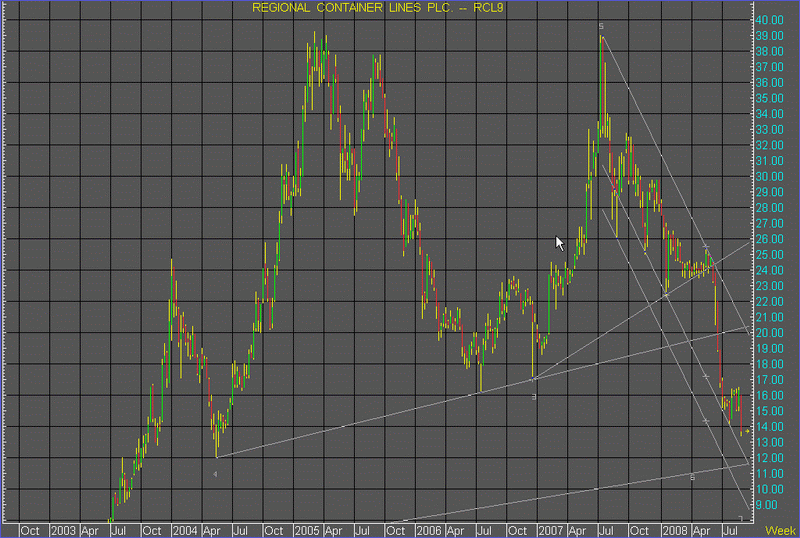Click the 36.00 price axis label
800x538 pixels.
coord(769,83)
